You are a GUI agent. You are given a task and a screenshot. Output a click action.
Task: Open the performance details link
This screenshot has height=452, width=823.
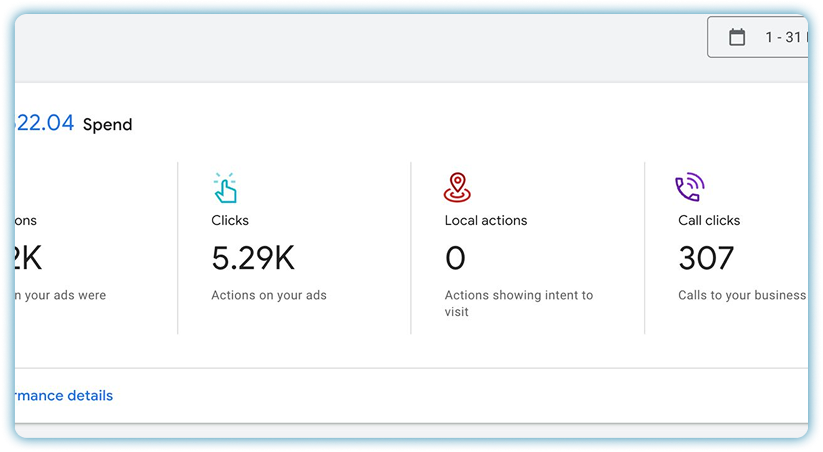[63, 396]
